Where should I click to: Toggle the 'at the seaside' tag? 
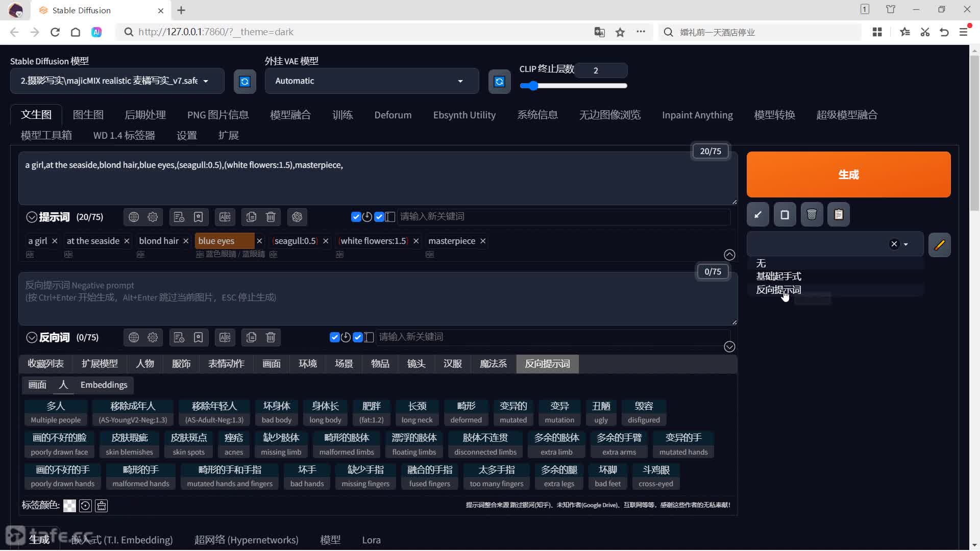[x=93, y=241]
